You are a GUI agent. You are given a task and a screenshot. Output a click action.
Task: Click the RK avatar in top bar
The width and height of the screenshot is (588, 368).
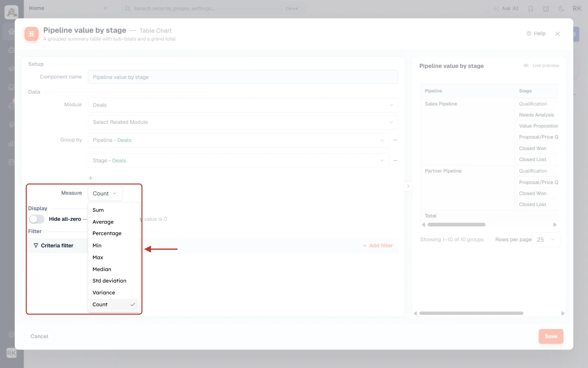point(577,9)
